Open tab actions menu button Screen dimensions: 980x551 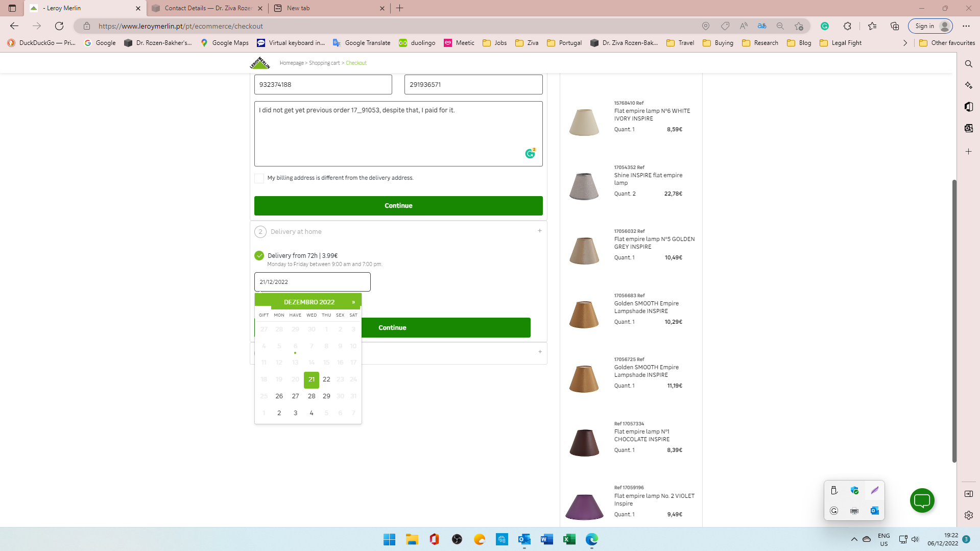click(x=12, y=8)
